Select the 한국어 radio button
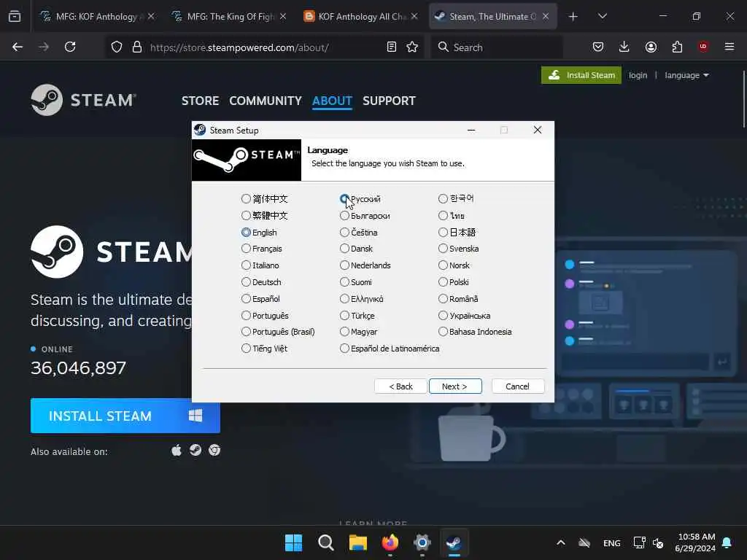The width and height of the screenshot is (747, 560). 443,198
